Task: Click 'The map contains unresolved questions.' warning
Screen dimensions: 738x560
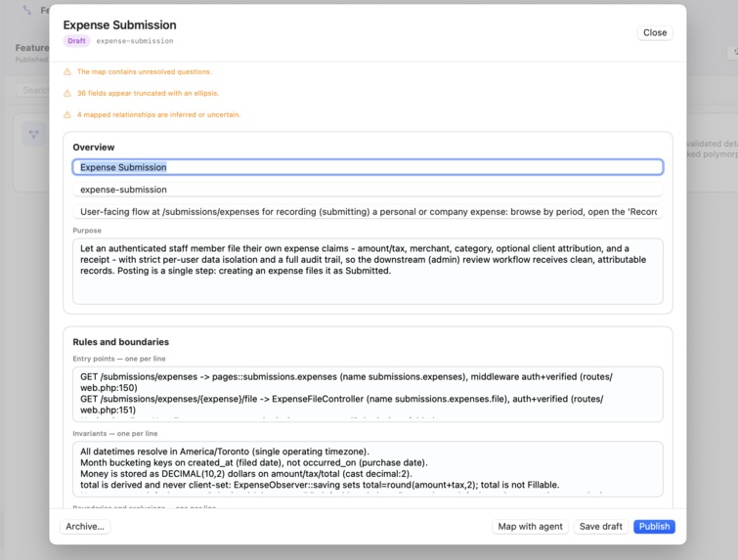Action: click(144, 71)
